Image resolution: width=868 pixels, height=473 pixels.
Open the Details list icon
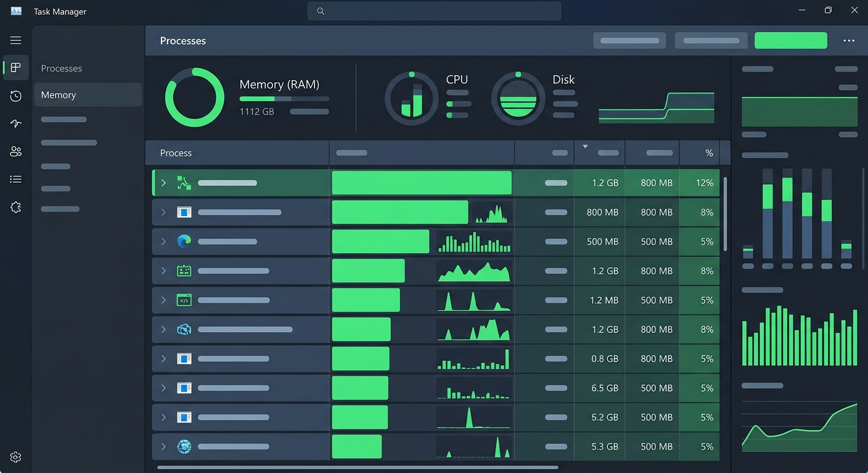(x=16, y=179)
